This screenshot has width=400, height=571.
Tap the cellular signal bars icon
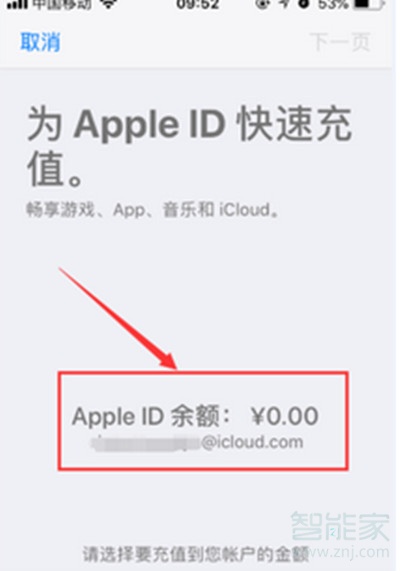[17, 4]
